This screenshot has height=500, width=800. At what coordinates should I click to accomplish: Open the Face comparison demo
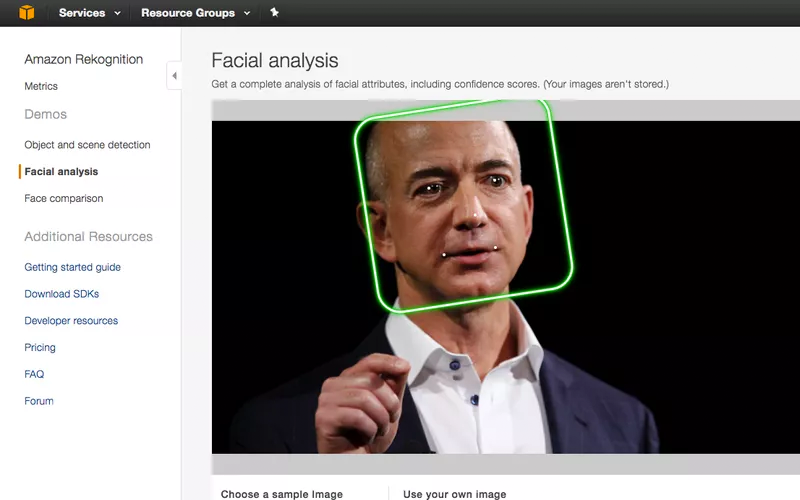(64, 198)
